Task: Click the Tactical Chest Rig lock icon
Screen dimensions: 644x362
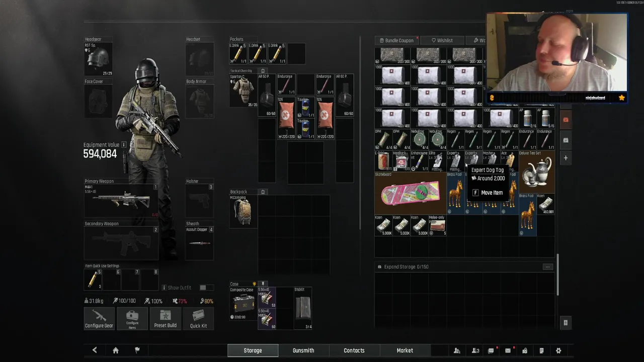Action: (x=263, y=71)
